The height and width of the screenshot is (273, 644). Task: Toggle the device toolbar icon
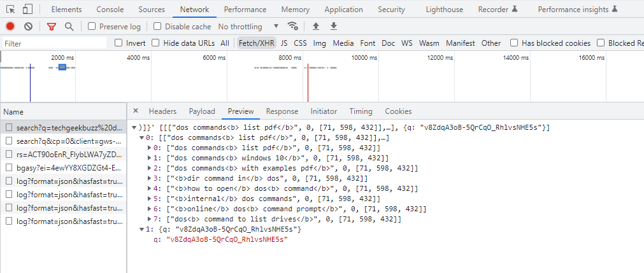point(27,10)
